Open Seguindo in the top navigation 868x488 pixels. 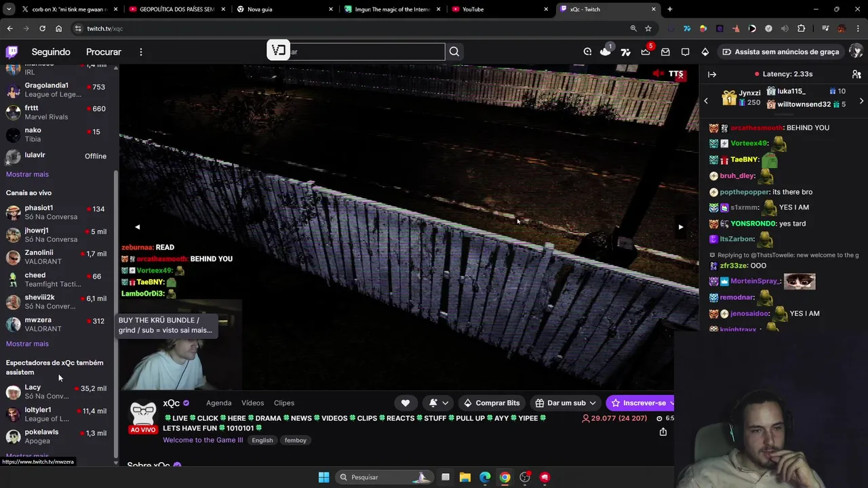tap(51, 52)
